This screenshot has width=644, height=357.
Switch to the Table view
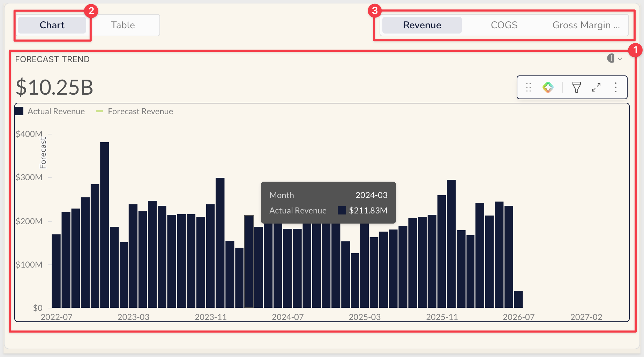(123, 25)
